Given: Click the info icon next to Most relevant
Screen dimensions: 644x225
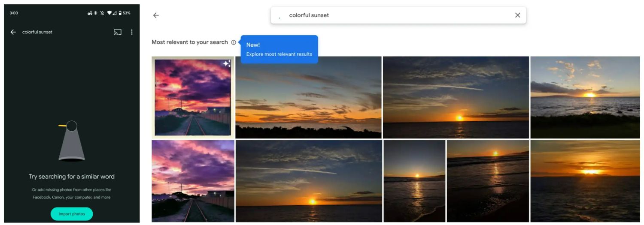Looking at the screenshot, I should [234, 42].
